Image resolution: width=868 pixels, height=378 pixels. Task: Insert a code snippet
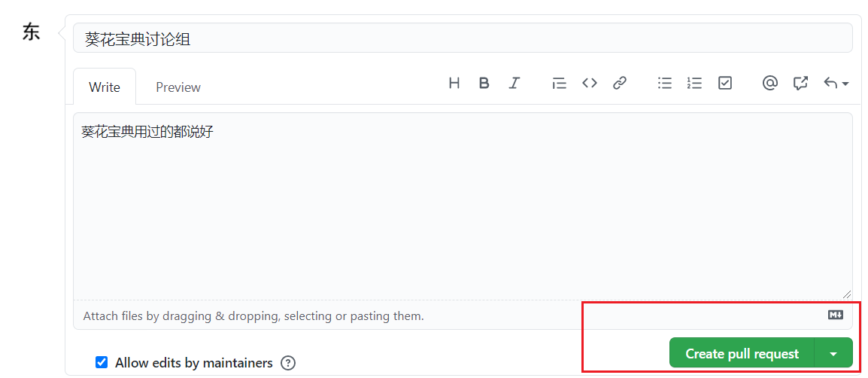pyautogui.click(x=590, y=83)
